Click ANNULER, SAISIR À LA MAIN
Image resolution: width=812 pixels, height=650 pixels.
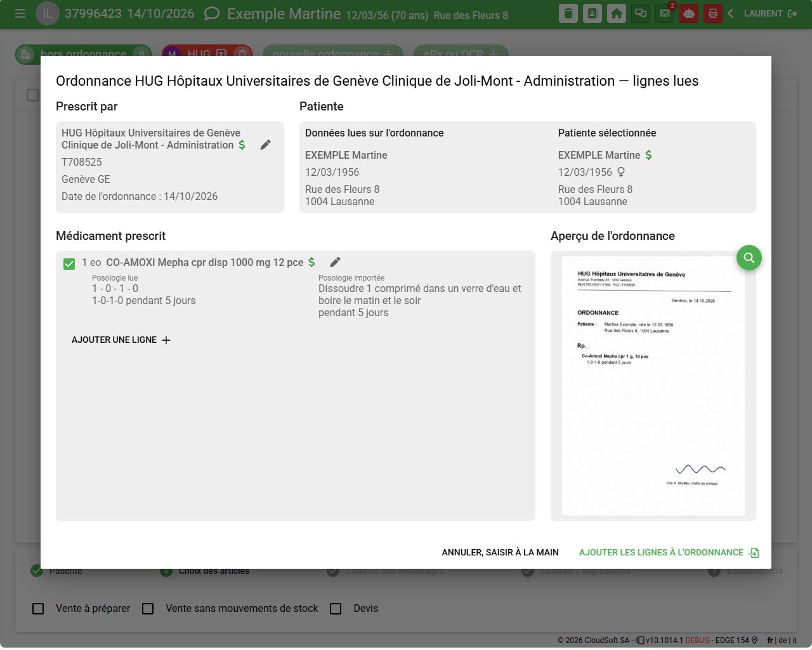click(x=500, y=553)
